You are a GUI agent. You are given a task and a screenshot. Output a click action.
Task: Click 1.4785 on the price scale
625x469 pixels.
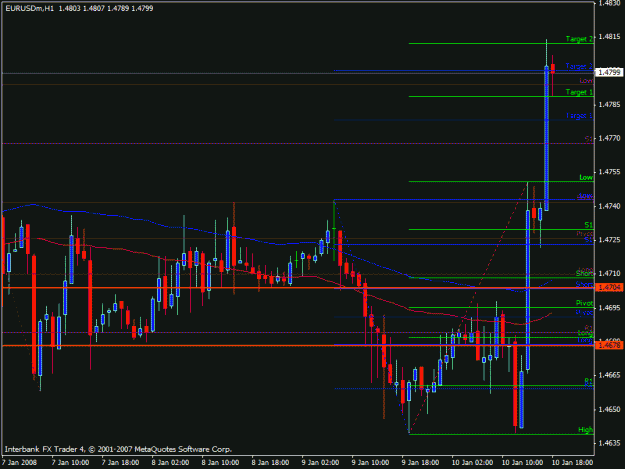[x=609, y=105]
